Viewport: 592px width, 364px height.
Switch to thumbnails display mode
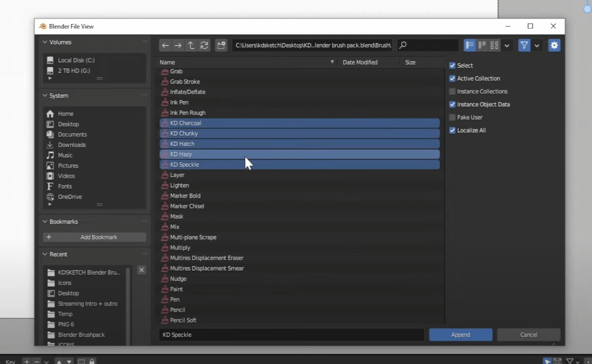[x=494, y=45]
